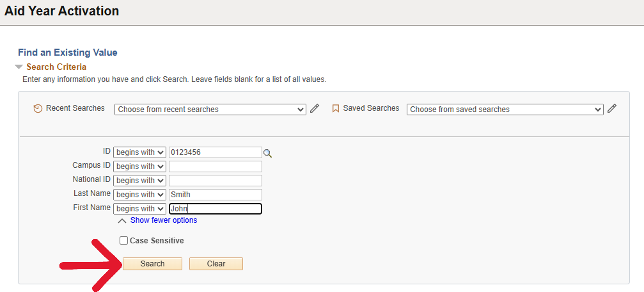
Task: Open the Choose from saved searches dropdown
Action: 505,109
